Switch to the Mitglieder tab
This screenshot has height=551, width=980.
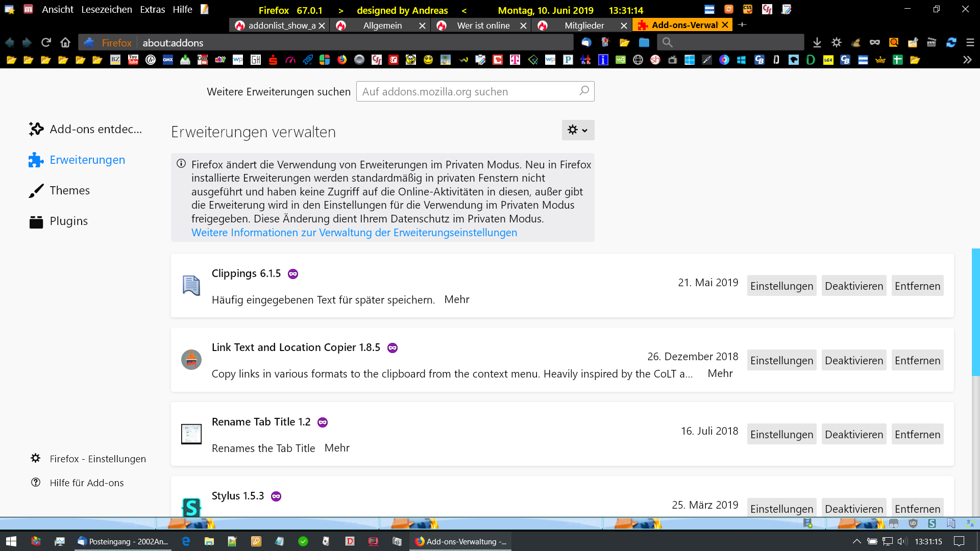point(584,26)
